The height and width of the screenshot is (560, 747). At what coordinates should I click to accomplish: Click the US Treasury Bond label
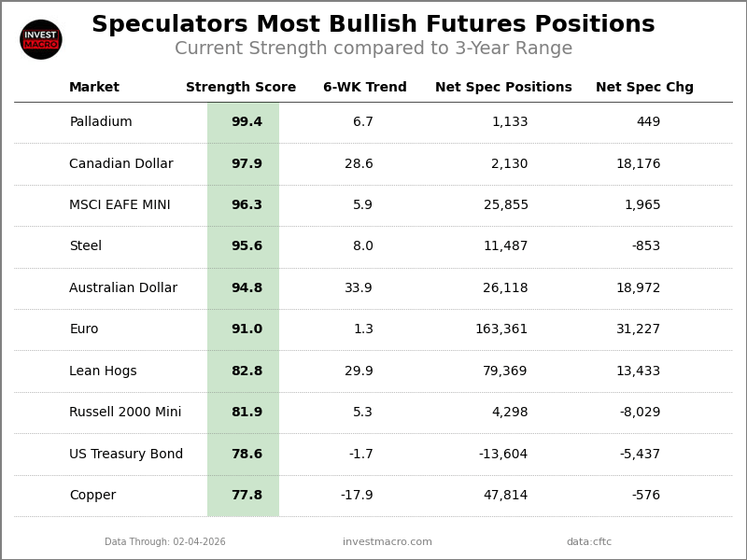point(126,455)
